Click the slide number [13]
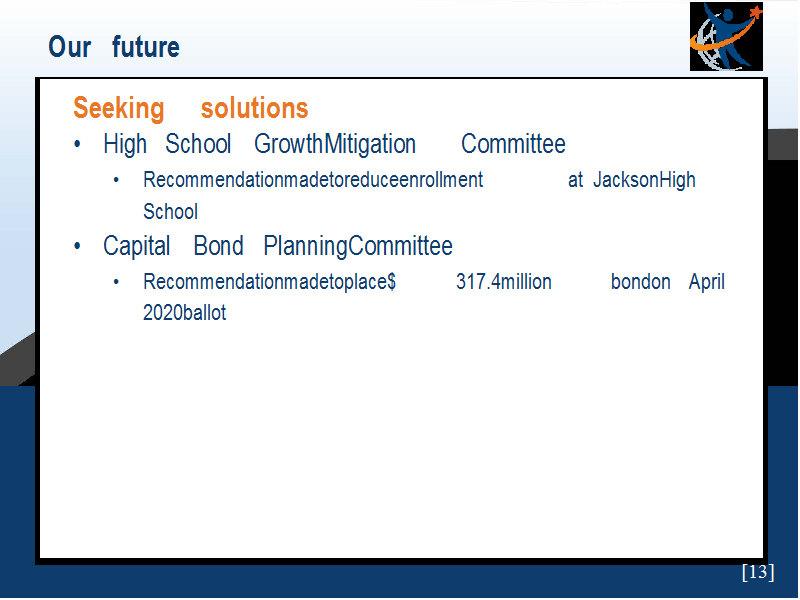800x600 pixels. click(x=758, y=572)
